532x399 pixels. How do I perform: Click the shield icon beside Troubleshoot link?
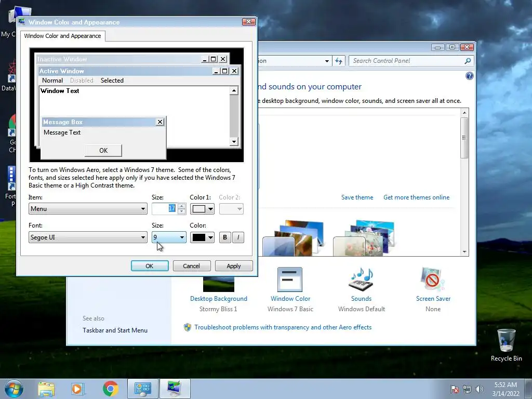[187, 327]
